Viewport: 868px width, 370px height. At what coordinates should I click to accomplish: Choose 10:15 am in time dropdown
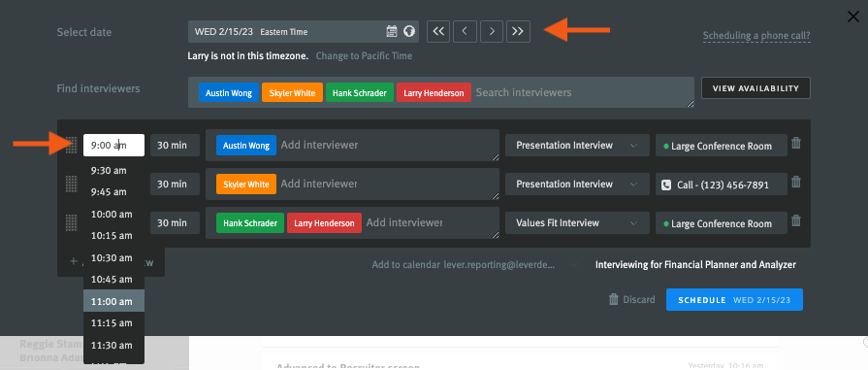114,236
